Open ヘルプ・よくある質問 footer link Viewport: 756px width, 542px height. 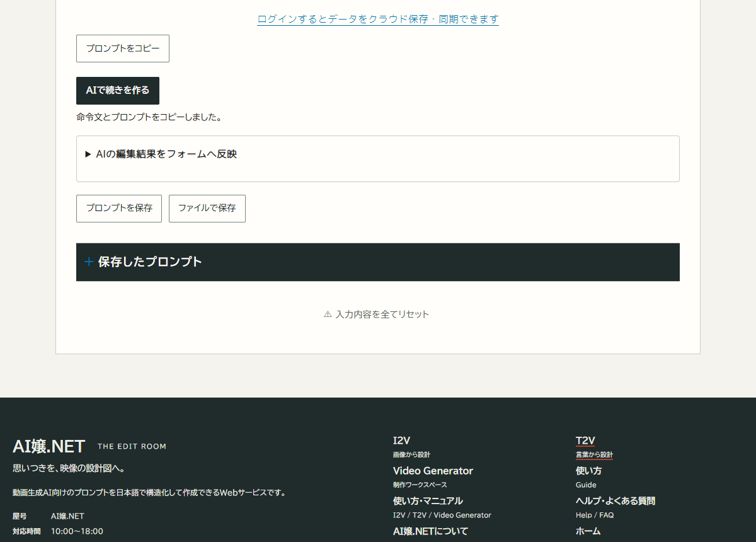click(x=616, y=501)
